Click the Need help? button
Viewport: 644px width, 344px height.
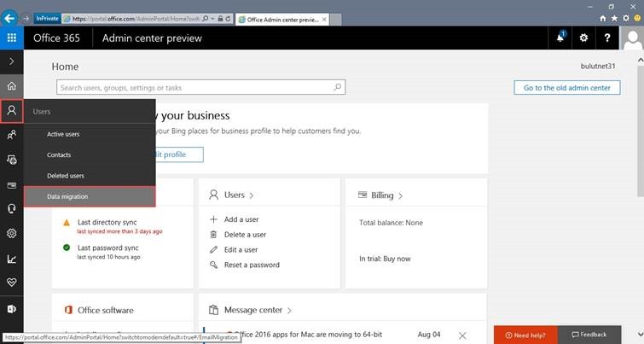pos(525,335)
